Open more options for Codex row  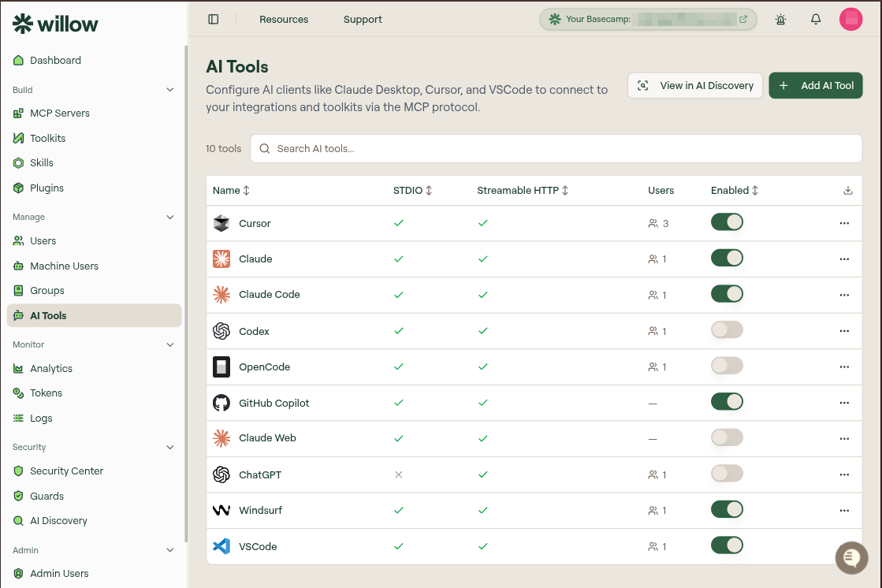844,331
